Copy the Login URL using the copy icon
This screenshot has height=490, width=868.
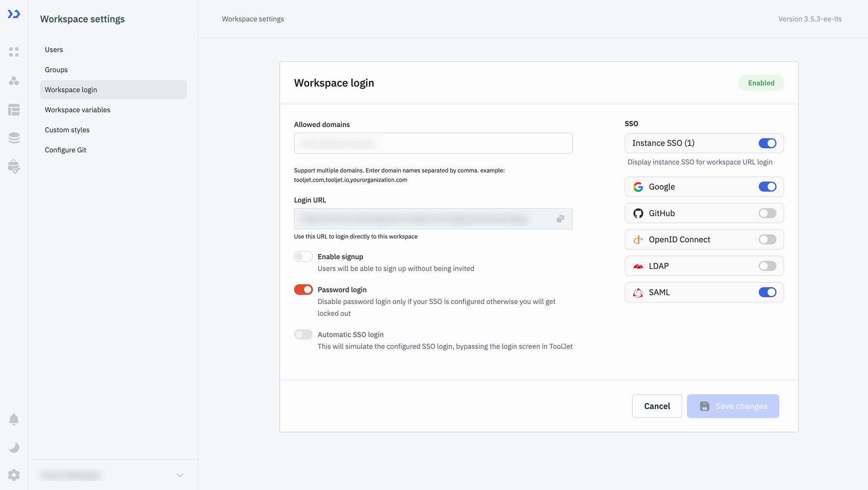pyautogui.click(x=560, y=219)
